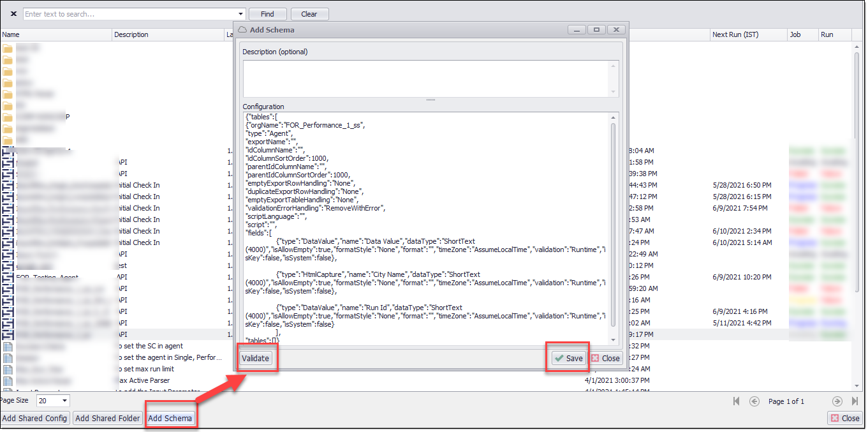This screenshot has width=868, height=432.
Task: Go to the previous page arrow
Action: (x=754, y=401)
